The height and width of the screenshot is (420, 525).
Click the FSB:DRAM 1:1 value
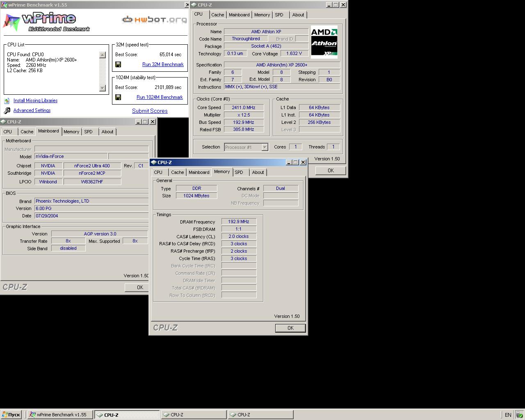(239, 229)
